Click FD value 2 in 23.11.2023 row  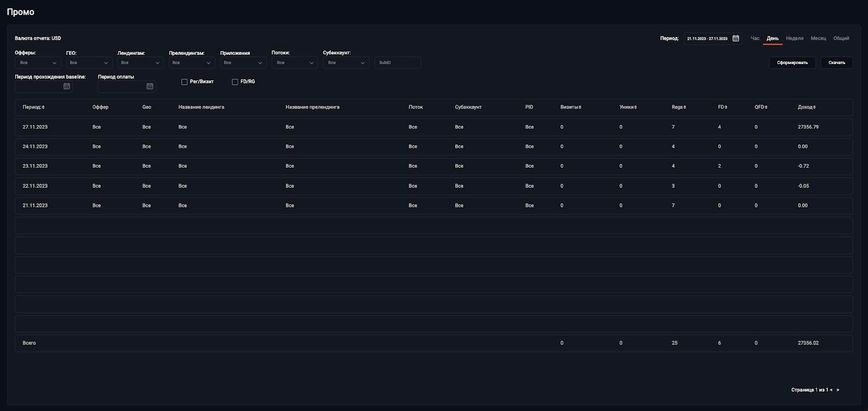pyautogui.click(x=719, y=166)
